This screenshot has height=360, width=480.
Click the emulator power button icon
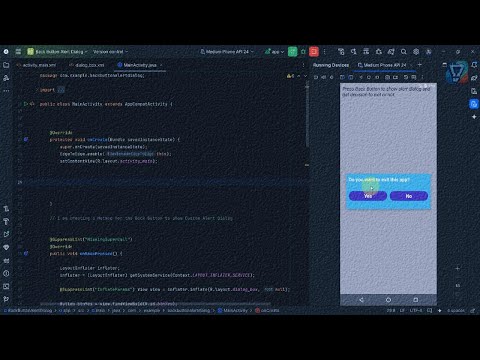(x=316, y=77)
